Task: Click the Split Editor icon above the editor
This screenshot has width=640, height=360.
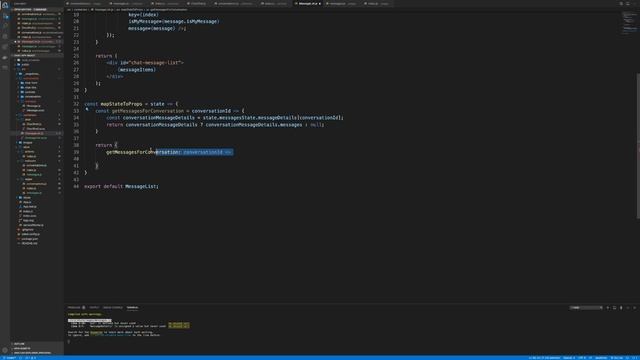Action: (x=628, y=4)
